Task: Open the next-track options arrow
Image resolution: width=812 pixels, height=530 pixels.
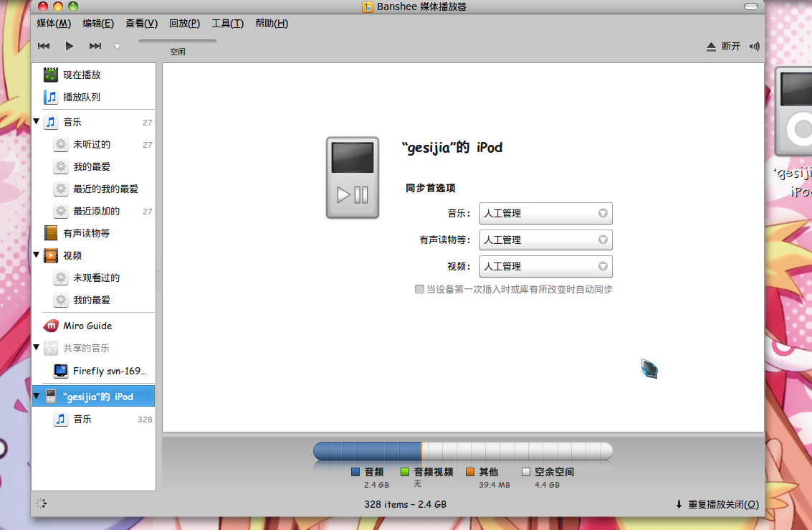Action: (x=117, y=47)
